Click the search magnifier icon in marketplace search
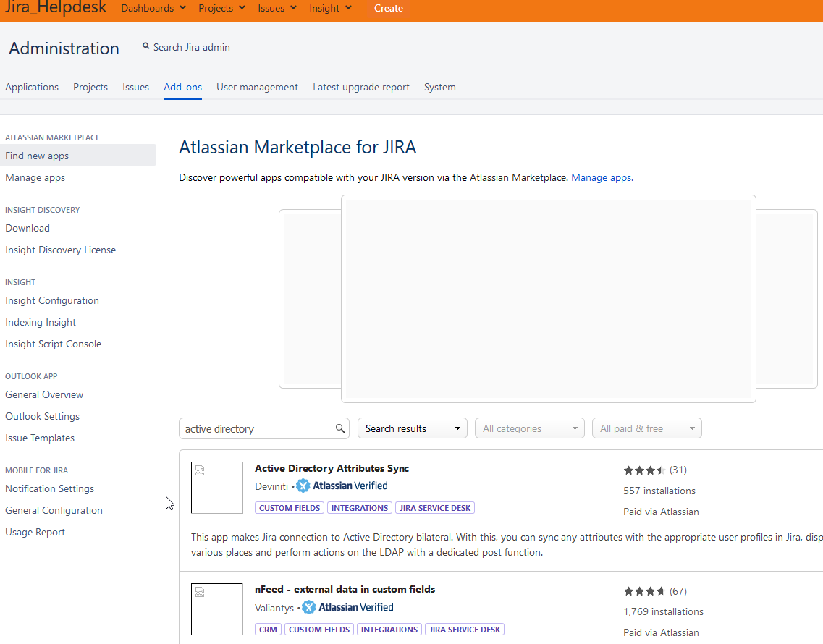 tap(340, 429)
